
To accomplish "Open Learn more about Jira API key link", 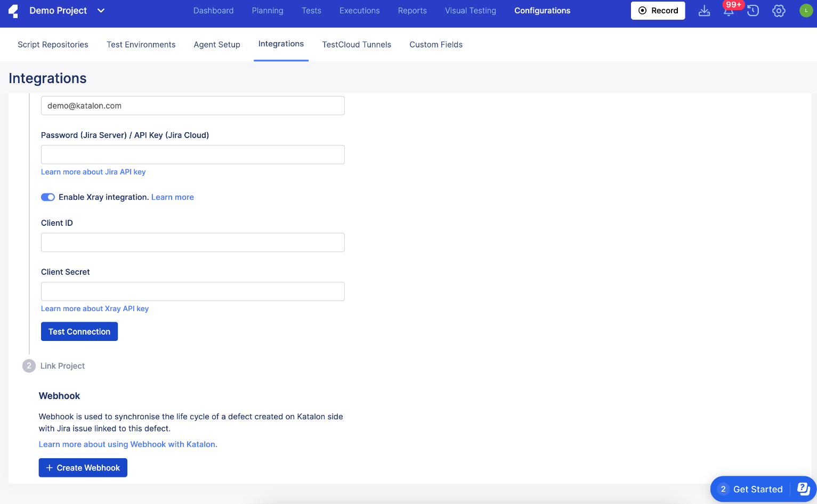I will click(93, 172).
